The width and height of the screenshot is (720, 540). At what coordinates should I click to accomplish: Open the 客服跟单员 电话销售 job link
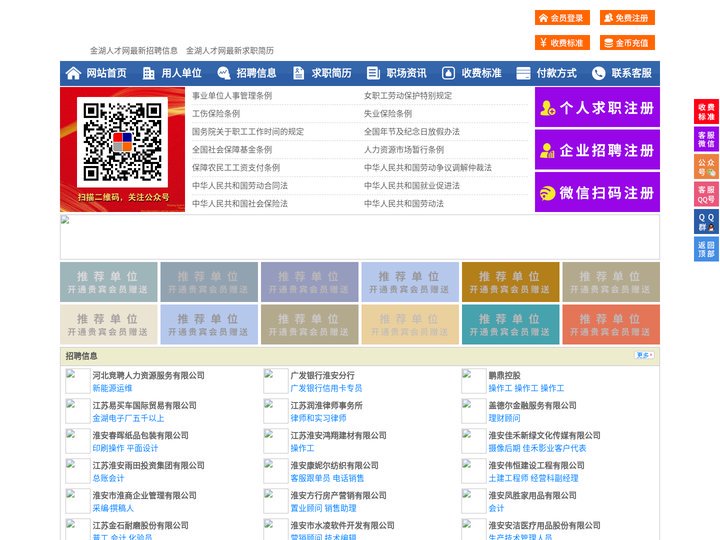tap(327, 478)
